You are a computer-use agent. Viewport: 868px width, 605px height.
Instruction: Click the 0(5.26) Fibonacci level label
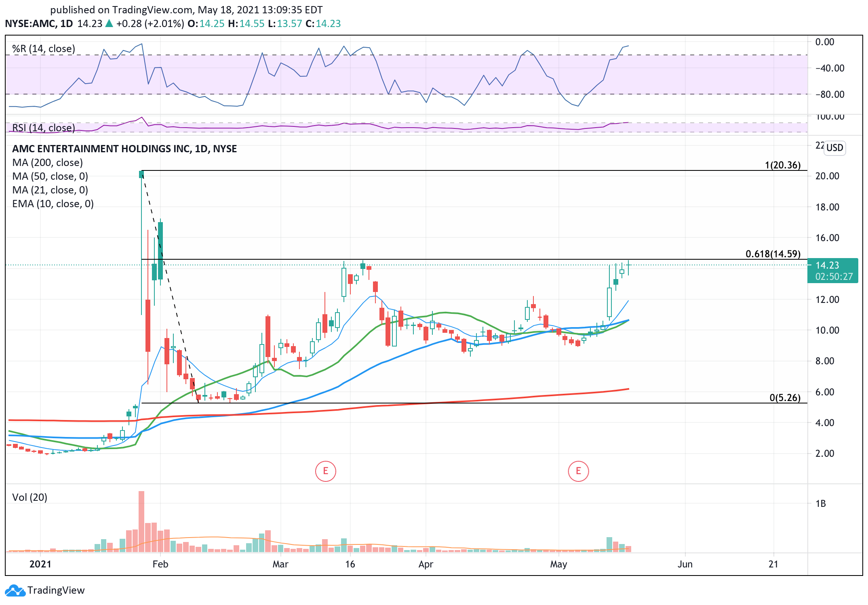tap(785, 397)
